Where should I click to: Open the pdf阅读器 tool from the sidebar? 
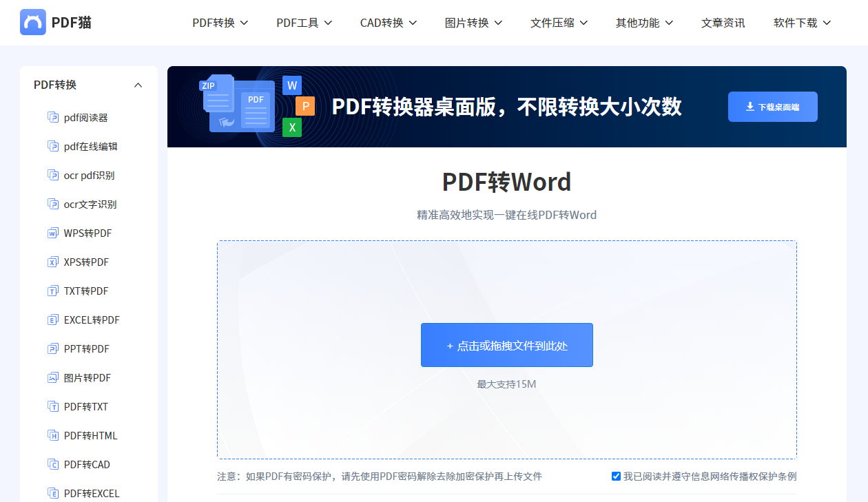pos(53,117)
